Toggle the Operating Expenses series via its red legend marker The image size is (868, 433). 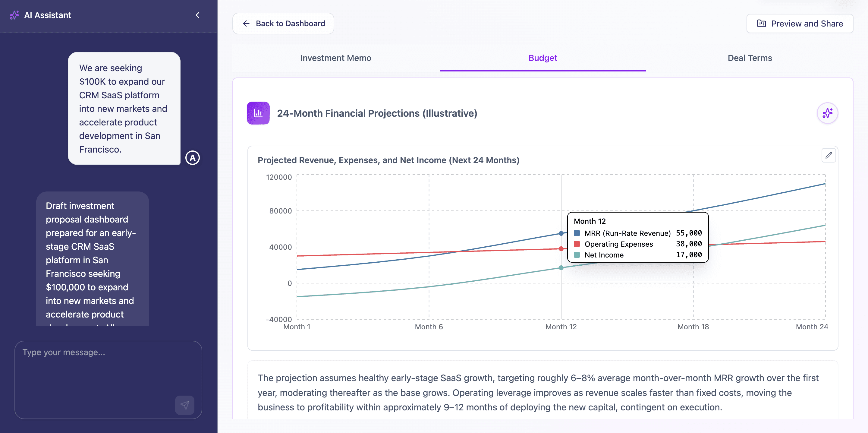click(577, 244)
